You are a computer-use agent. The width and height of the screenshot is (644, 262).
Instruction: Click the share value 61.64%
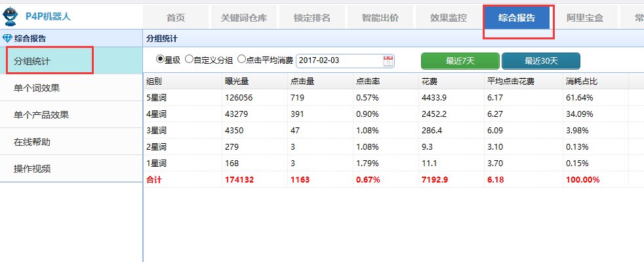click(580, 97)
